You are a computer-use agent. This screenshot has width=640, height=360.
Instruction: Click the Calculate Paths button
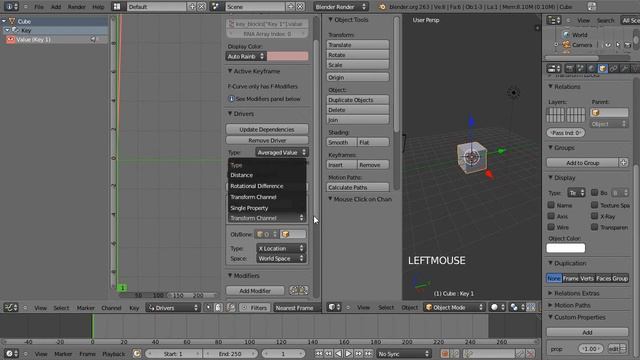pos(358,187)
